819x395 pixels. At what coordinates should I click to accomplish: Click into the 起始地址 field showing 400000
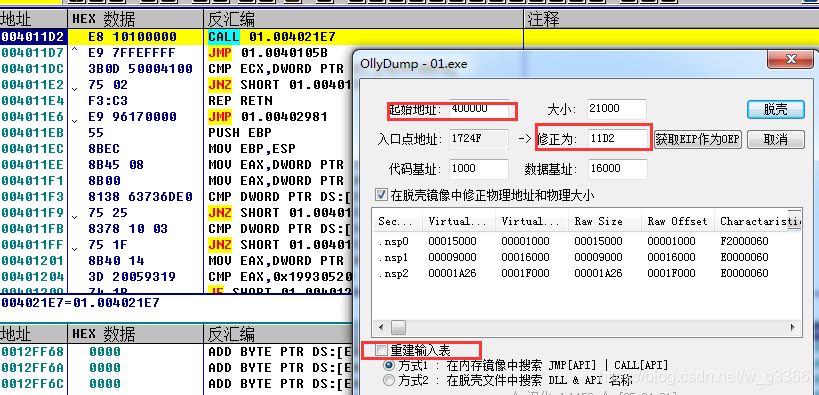pos(478,109)
